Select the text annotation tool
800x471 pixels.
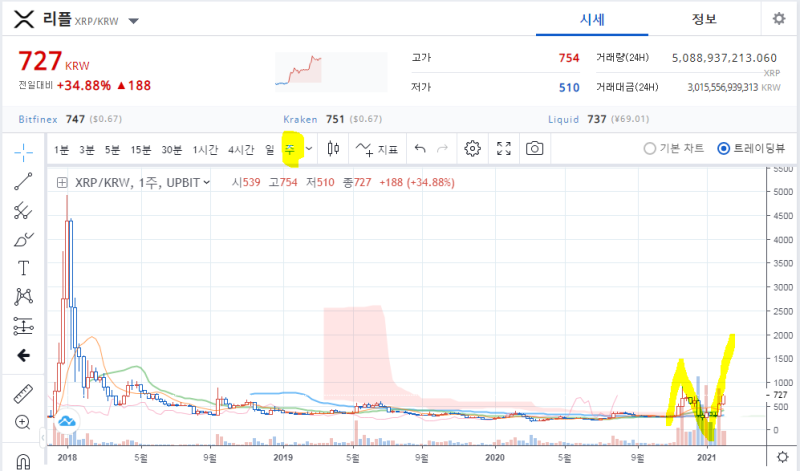(23, 268)
